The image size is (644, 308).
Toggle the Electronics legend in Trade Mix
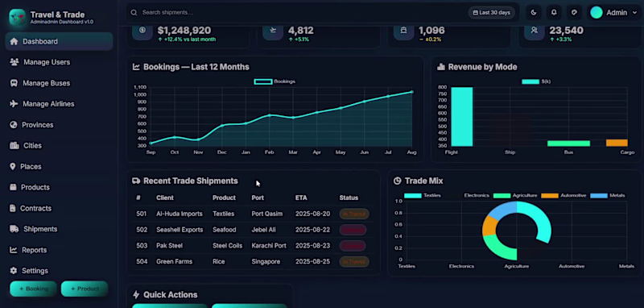[467, 195]
